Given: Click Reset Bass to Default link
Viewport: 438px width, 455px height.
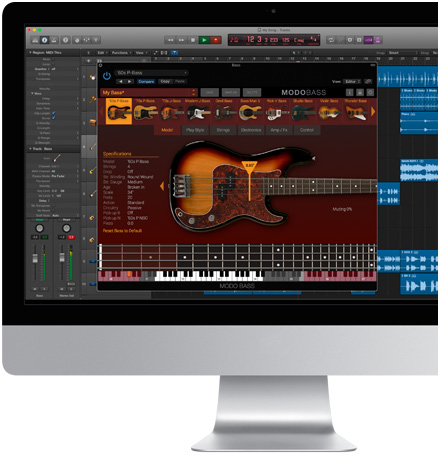Looking at the screenshot, I should point(122,231).
